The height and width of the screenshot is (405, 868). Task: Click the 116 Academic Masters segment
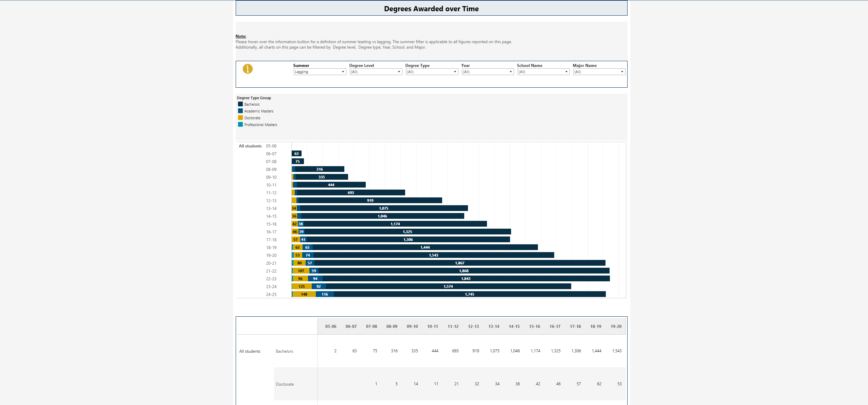tap(325, 294)
